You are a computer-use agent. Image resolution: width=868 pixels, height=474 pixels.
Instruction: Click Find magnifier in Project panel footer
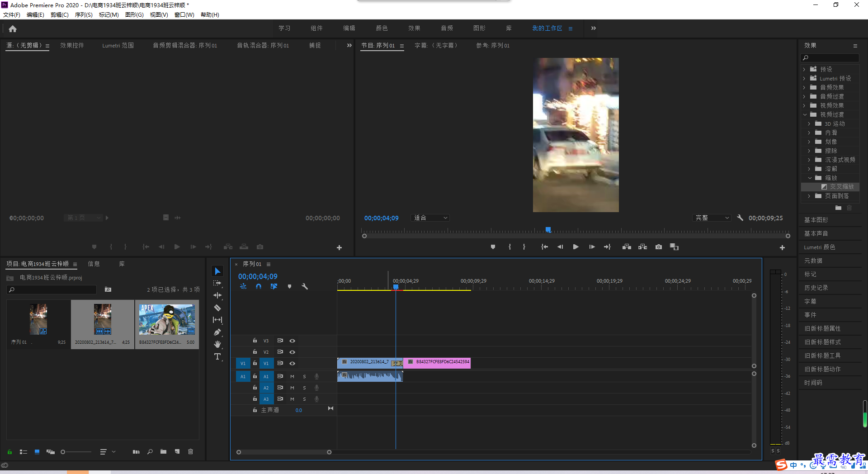pyautogui.click(x=150, y=451)
